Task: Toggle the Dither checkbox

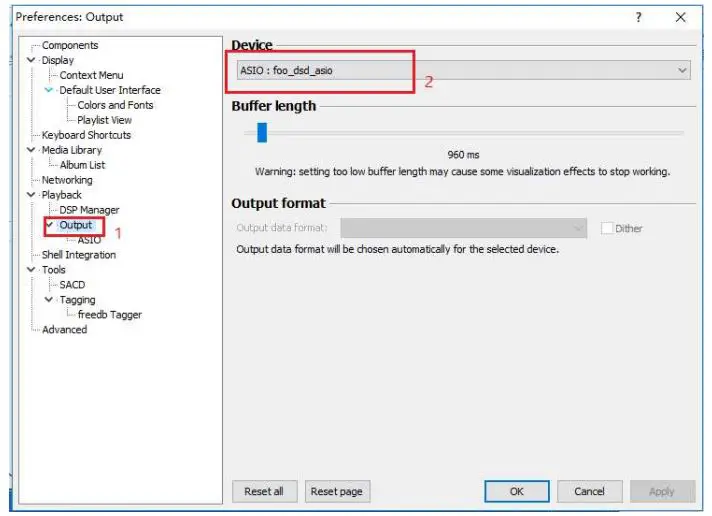Action: pos(607,228)
